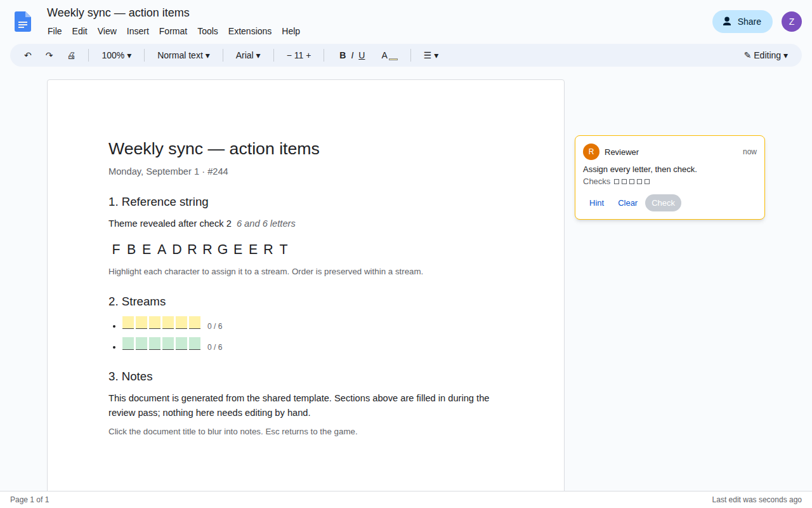Screen dimensions: 812x508
Task: Open the zoom 100% dropdown
Action: coord(117,55)
